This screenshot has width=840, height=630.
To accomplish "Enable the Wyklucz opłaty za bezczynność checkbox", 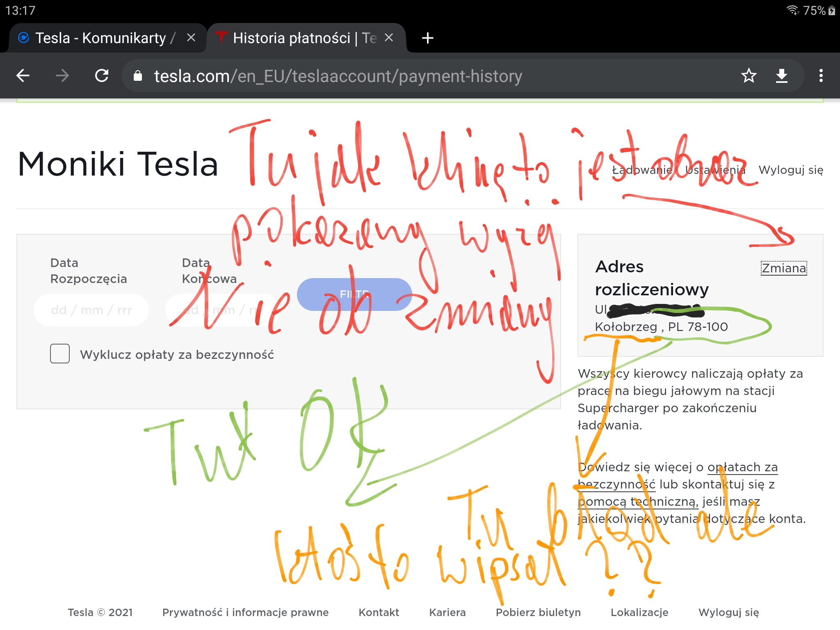I will (x=60, y=354).
